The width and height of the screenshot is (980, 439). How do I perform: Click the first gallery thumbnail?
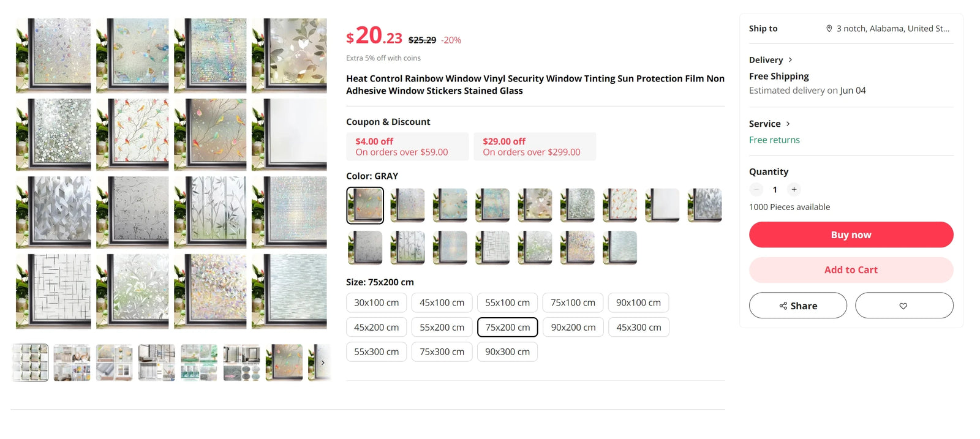[x=29, y=362]
